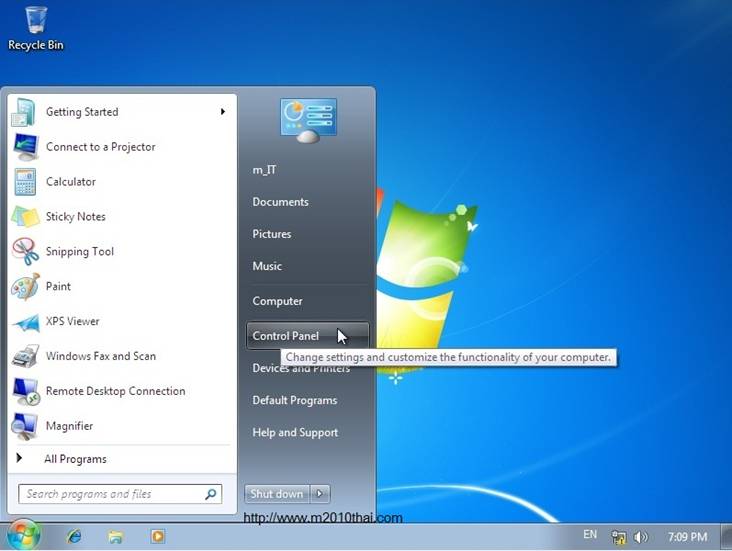Click the 7:09 PM clock
The height and width of the screenshot is (551, 732).
click(687, 537)
